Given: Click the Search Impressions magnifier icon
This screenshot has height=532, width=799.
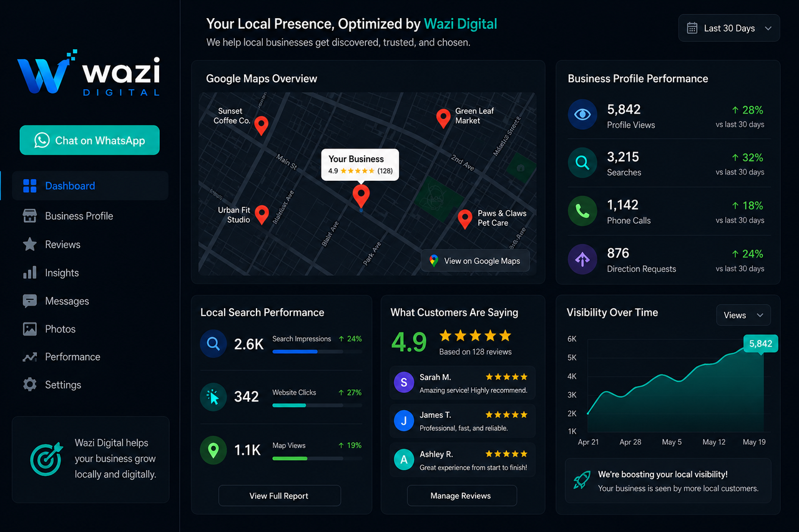Looking at the screenshot, I should coord(213,344).
